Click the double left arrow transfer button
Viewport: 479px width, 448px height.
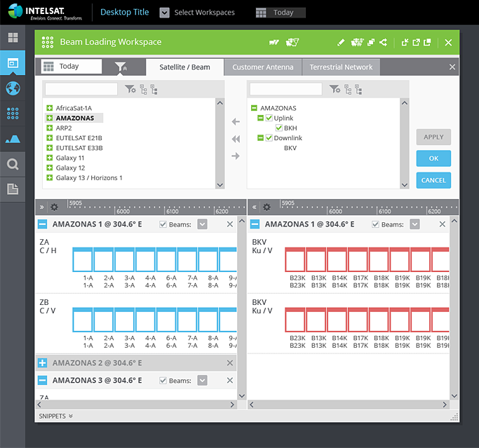(236, 140)
